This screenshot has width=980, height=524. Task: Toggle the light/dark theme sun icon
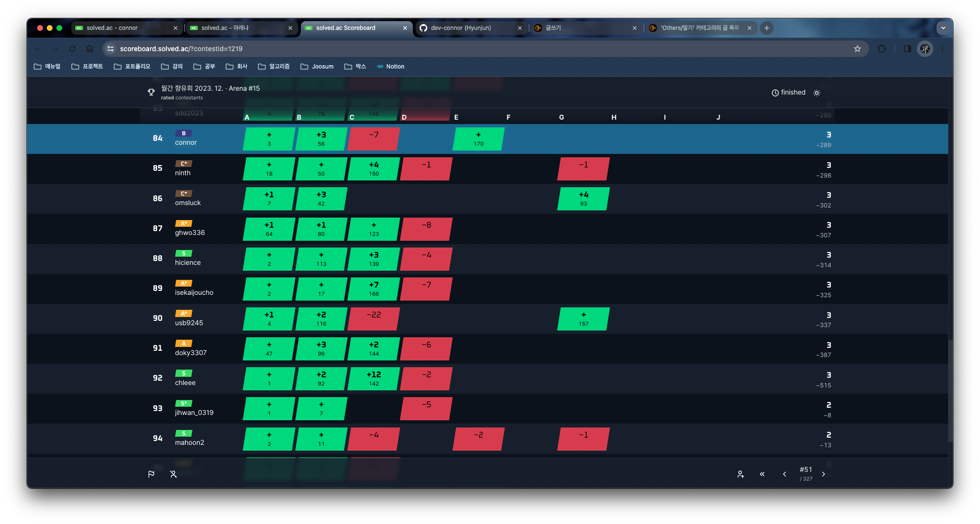point(817,93)
